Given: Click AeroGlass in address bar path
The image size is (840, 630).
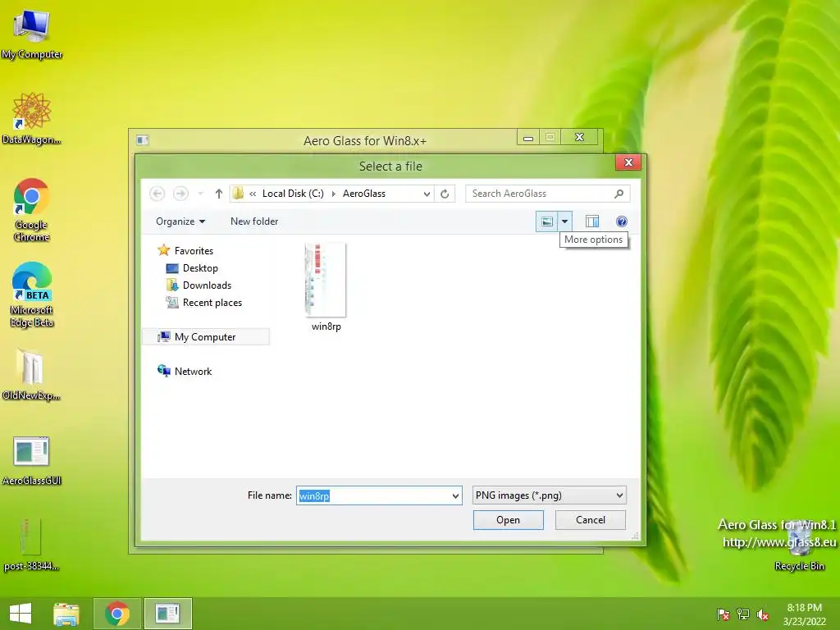Looking at the screenshot, I should 363,194.
